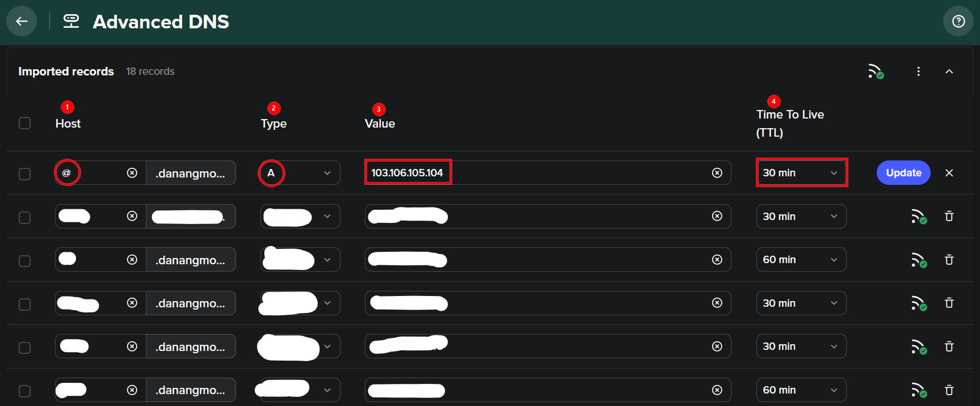Click DNS propagation icon in Imported records header

click(x=876, y=71)
